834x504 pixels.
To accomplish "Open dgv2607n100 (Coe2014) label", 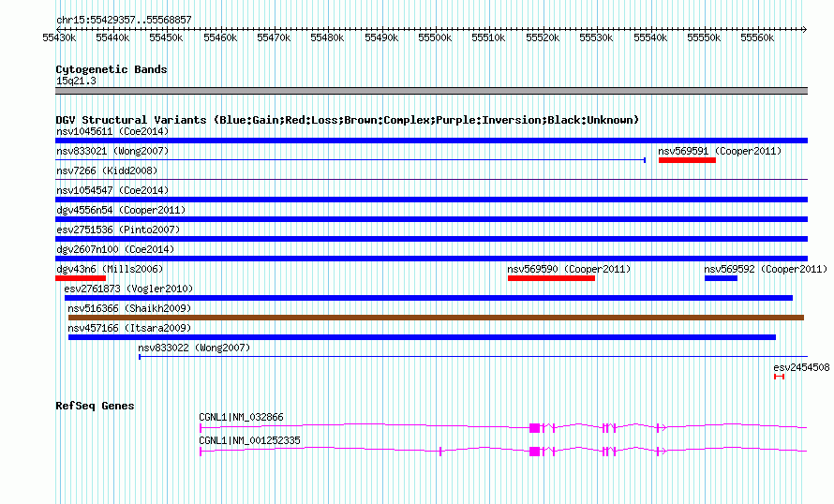I will pos(115,249).
